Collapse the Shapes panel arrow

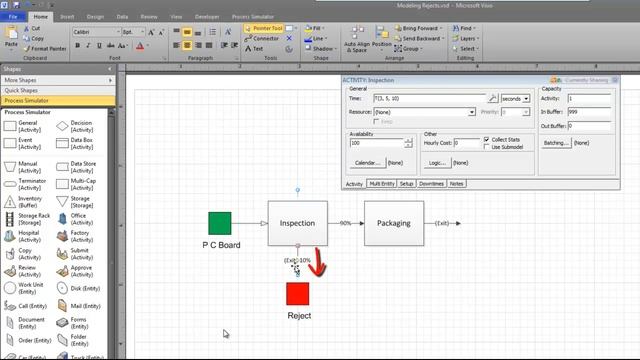pyautogui.click(x=109, y=69)
